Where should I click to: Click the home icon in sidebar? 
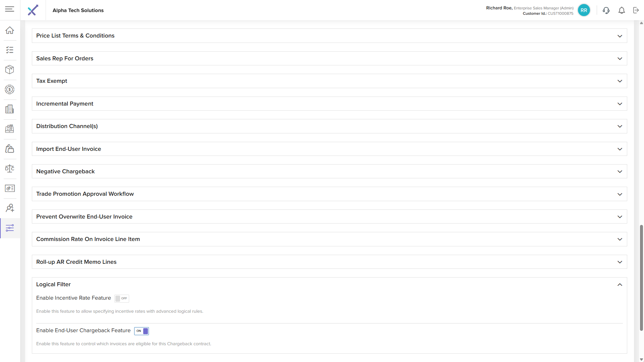tap(10, 30)
